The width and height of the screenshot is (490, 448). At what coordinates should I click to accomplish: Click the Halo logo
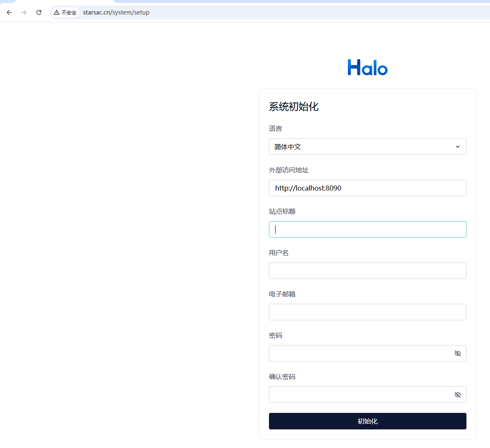(367, 67)
